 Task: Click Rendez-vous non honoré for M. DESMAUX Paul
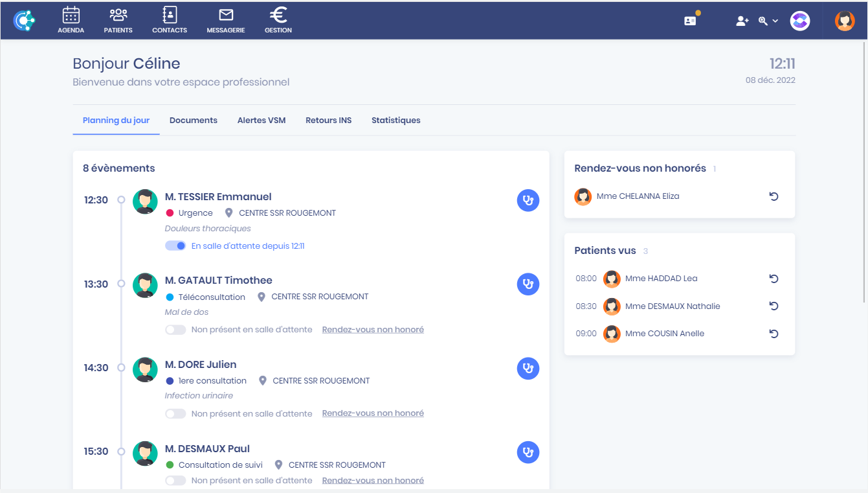pyautogui.click(x=373, y=481)
